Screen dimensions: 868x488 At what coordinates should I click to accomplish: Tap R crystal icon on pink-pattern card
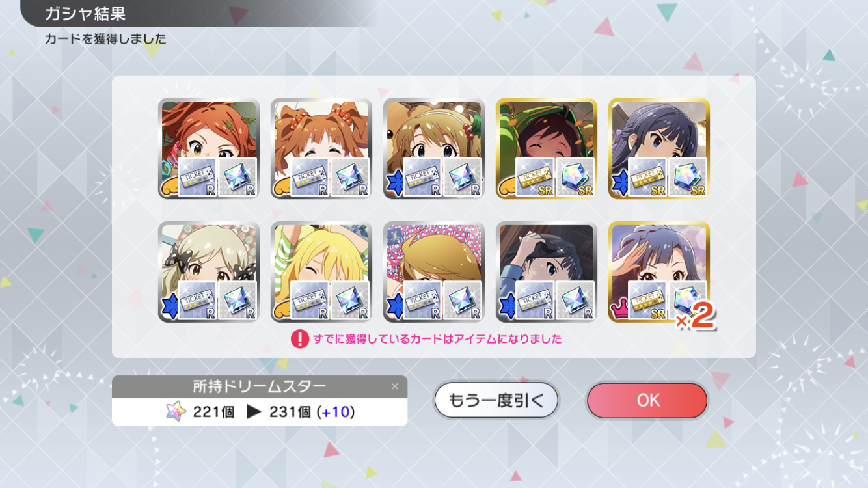tap(463, 301)
